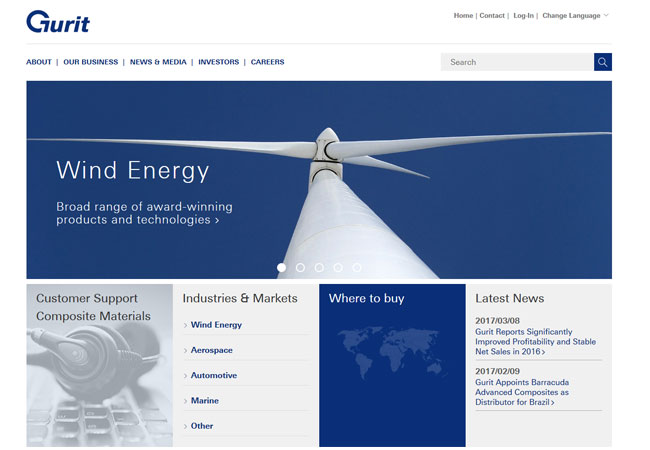650x450 pixels.
Task: Open the Contact link in header
Action: [491, 16]
